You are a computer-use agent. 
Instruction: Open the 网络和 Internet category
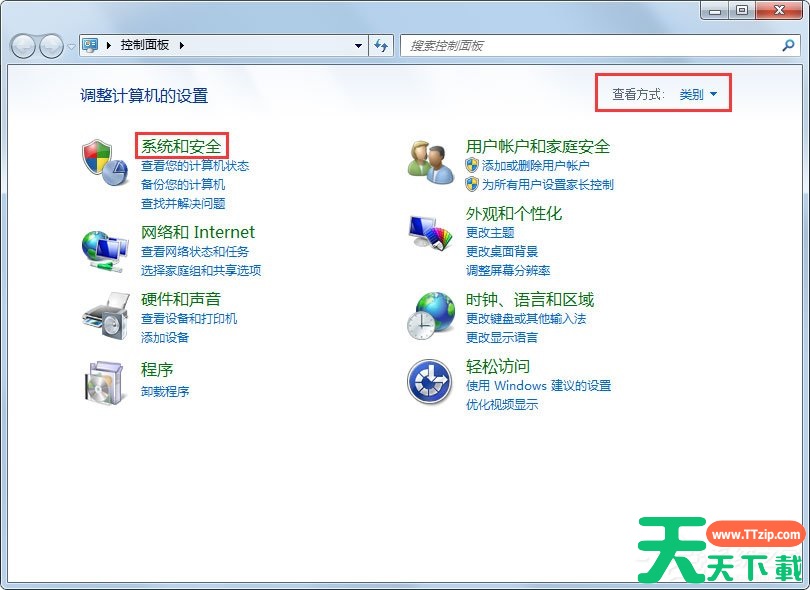pyautogui.click(x=198, y=232)
